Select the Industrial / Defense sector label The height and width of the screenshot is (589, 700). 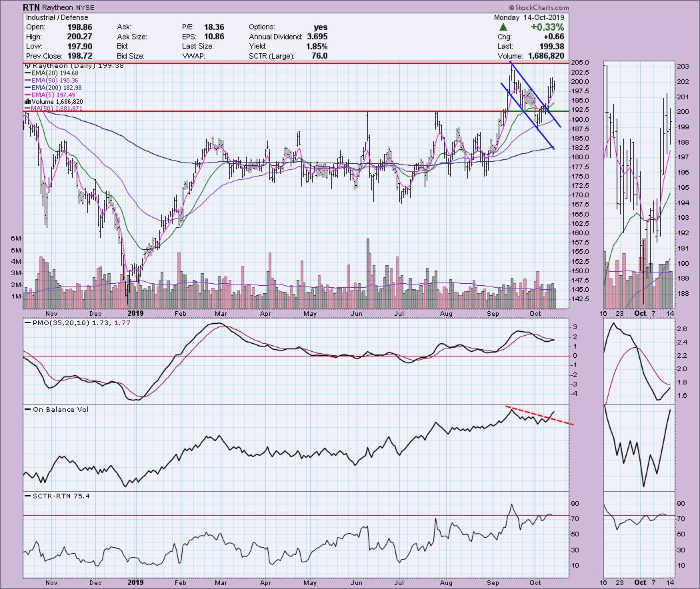pyautogui.click(x=57, y=17)
